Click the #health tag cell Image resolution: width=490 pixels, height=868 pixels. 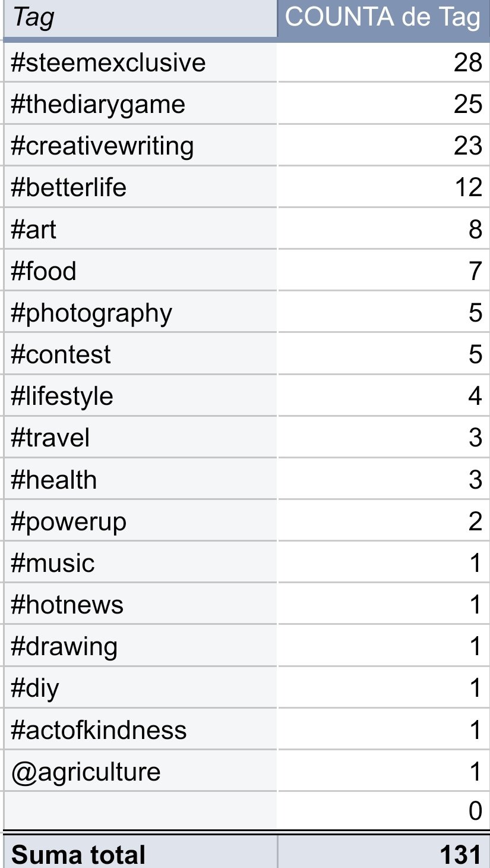click(140, 479)
